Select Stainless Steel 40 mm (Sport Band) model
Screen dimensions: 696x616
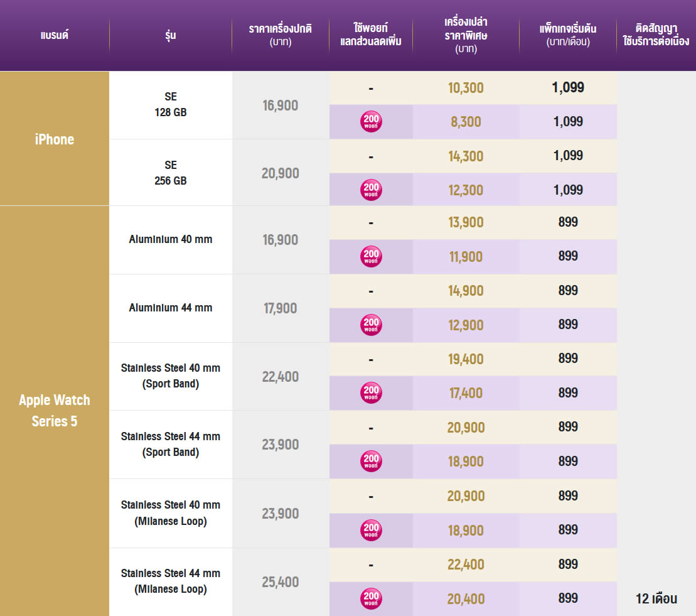click(x=171, y=376)
